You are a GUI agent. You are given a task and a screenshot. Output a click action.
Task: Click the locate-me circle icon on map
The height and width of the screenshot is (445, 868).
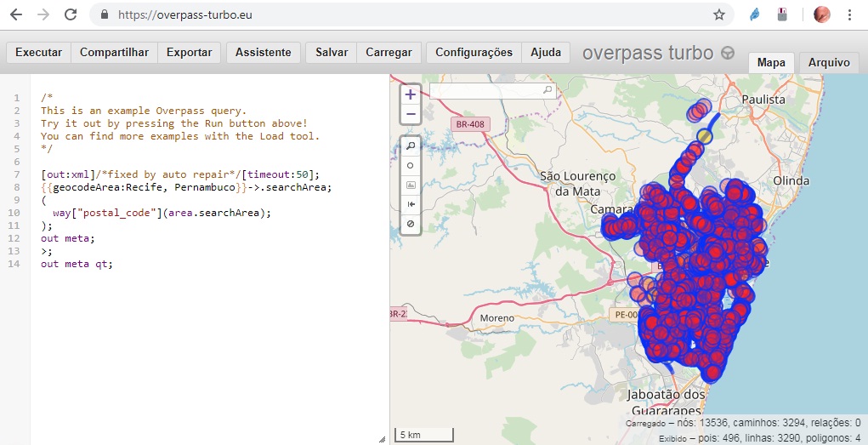tap(411, 166)
